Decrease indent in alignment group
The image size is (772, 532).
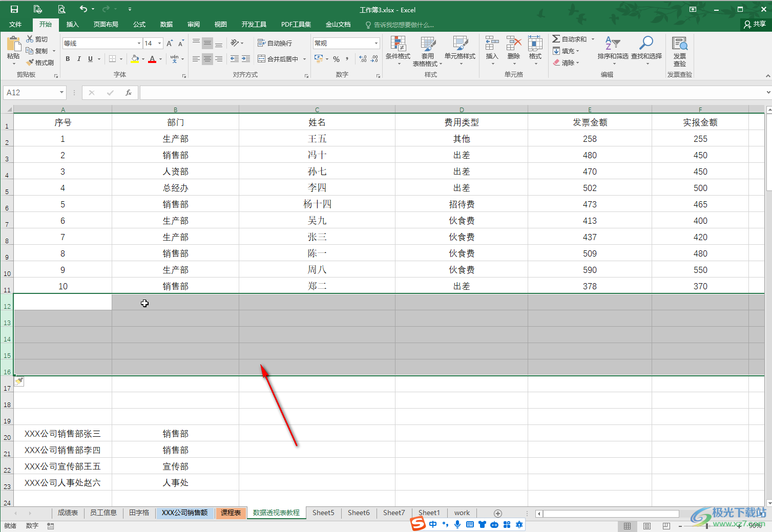235,59
